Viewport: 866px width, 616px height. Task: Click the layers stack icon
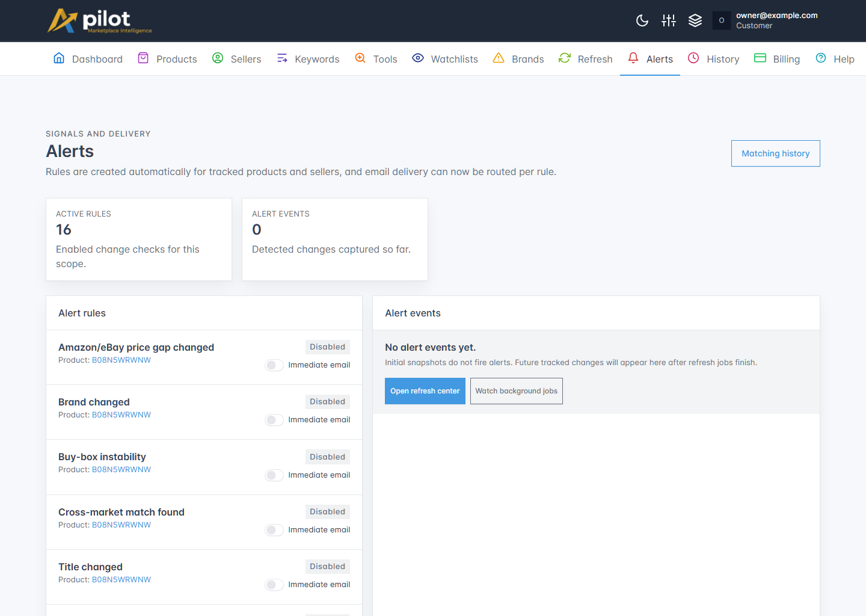click(695, 20)
